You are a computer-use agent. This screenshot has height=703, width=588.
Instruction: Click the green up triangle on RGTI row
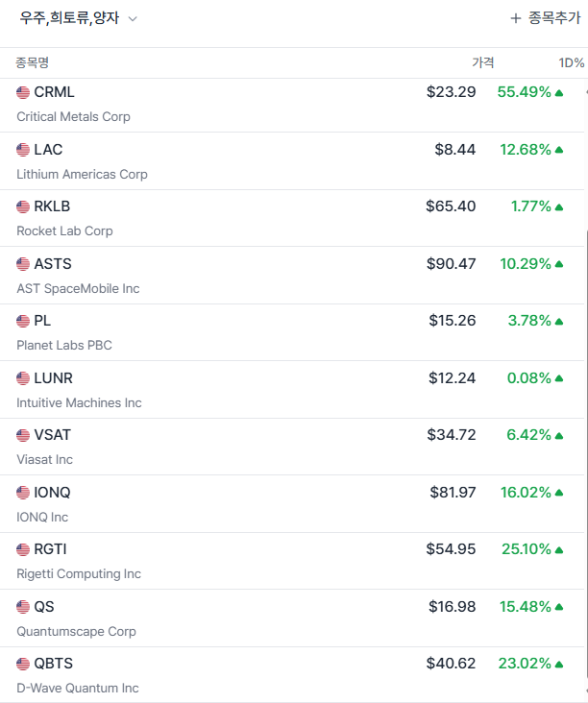pyautogui.click(x=559, y=550)
